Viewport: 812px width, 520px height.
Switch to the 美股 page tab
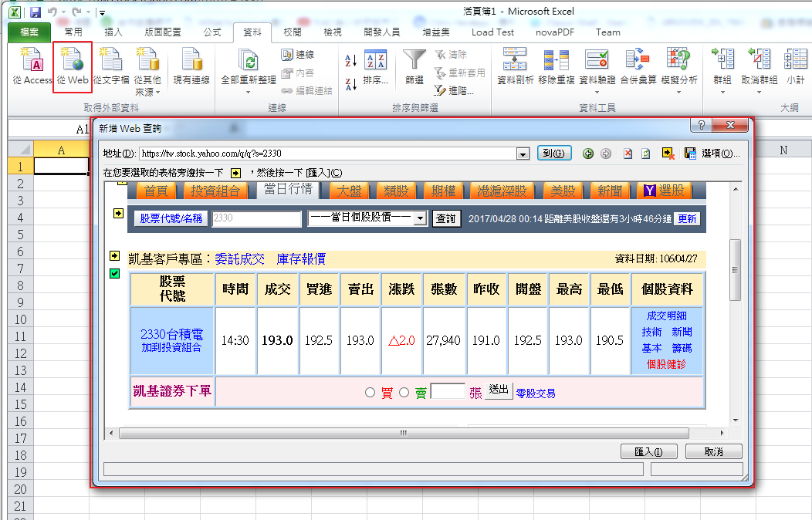click(x=563, y=191)
